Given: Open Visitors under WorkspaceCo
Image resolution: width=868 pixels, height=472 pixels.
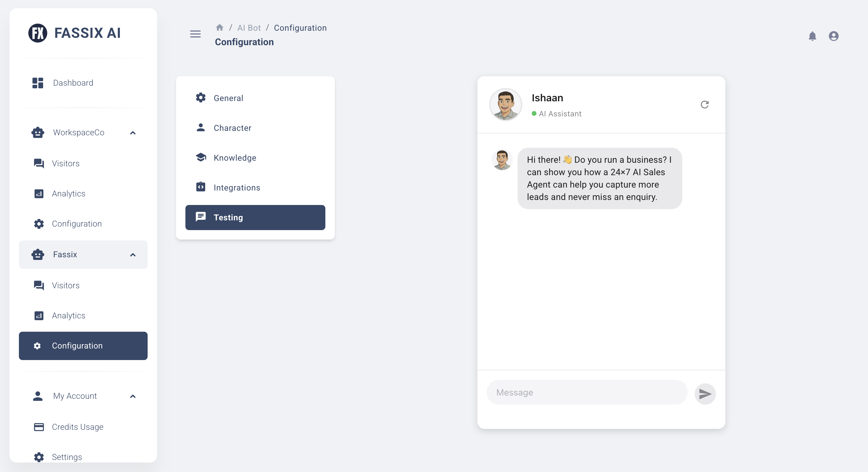Looking at the screenshot, I should coord(66,164).
